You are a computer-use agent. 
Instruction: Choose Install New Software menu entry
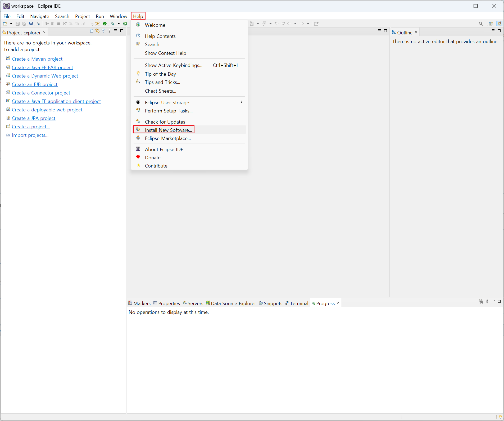coord(168,130)
